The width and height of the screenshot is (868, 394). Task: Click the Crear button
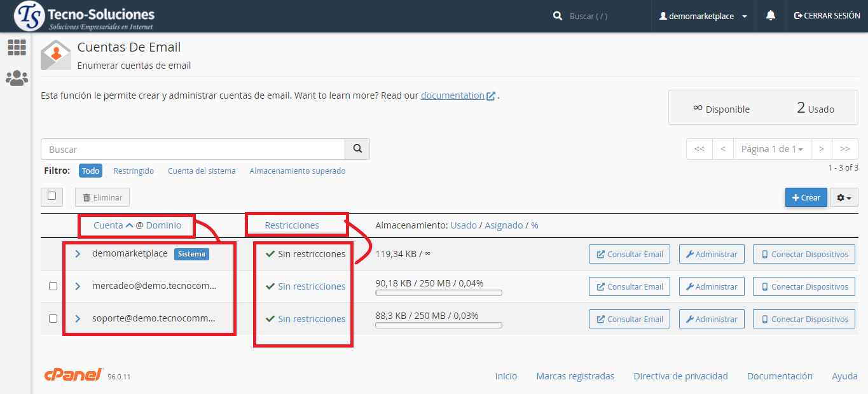[806, 197]
